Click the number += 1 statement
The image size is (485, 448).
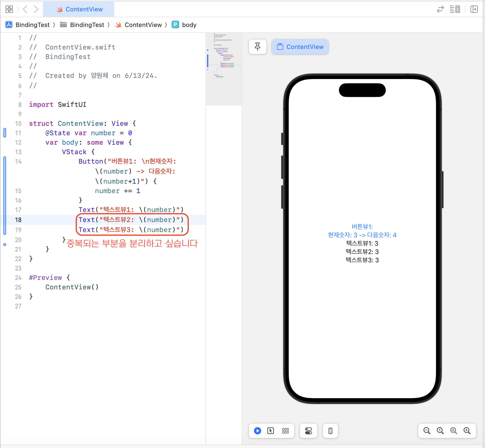(117, 191)
